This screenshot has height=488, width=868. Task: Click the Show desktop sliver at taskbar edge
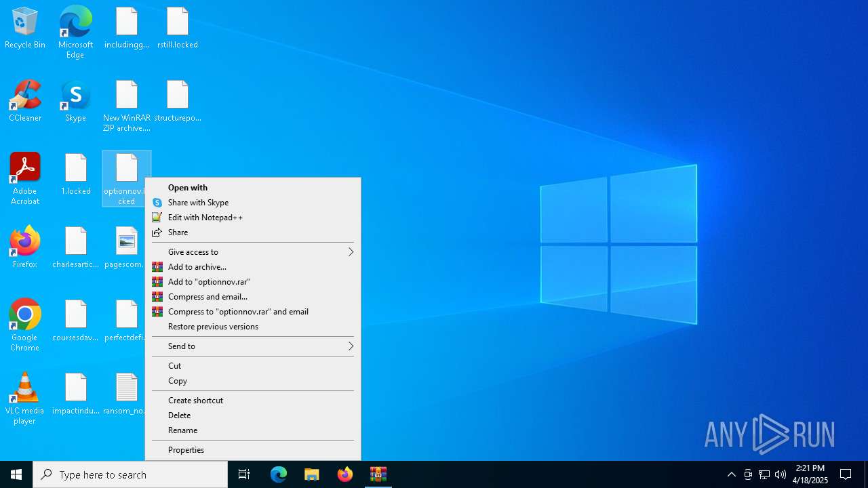point(866,474)
